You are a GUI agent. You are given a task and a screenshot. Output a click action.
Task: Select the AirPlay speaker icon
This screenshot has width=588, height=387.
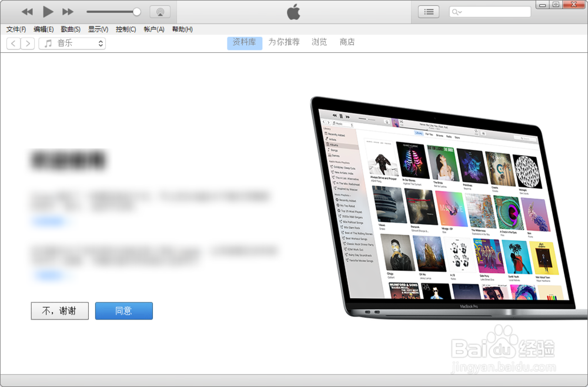(x=159, y=11)
